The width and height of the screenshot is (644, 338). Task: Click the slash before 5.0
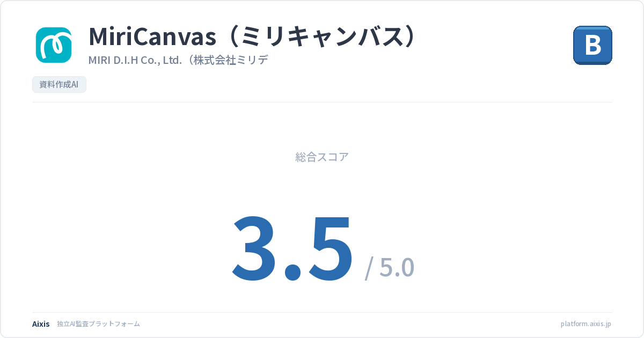(x=369, y=268)
